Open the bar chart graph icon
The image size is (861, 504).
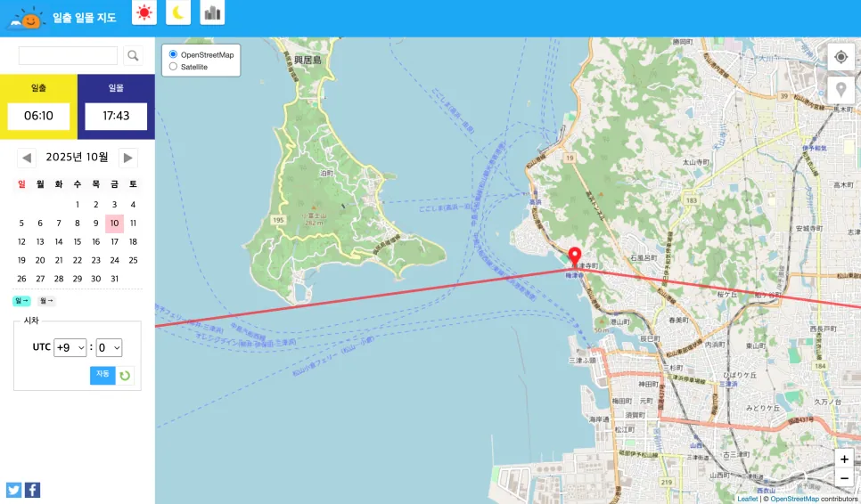[x=212, y=12]
